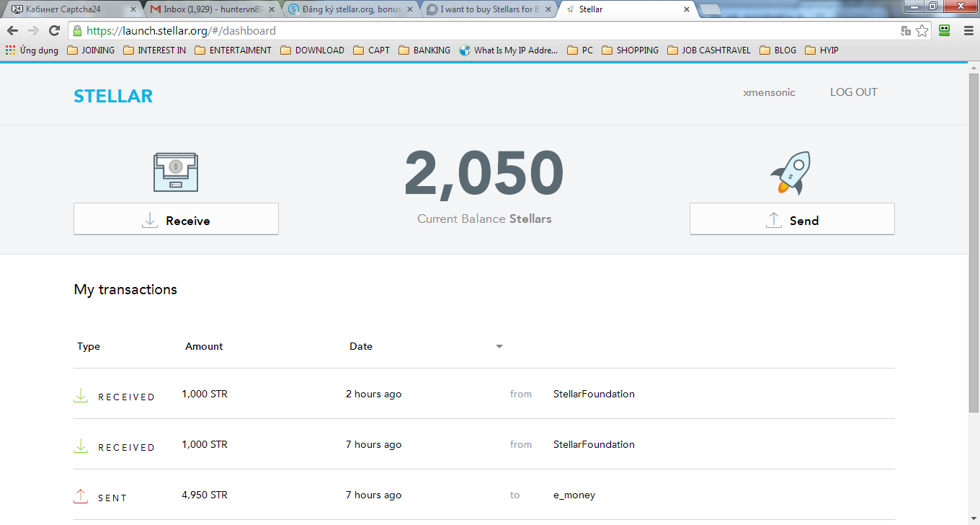980x525 pixels.
Task: Click the received arrow icon, 7 hours ago row
Action: pyautogui.click(x=81, y=446)
